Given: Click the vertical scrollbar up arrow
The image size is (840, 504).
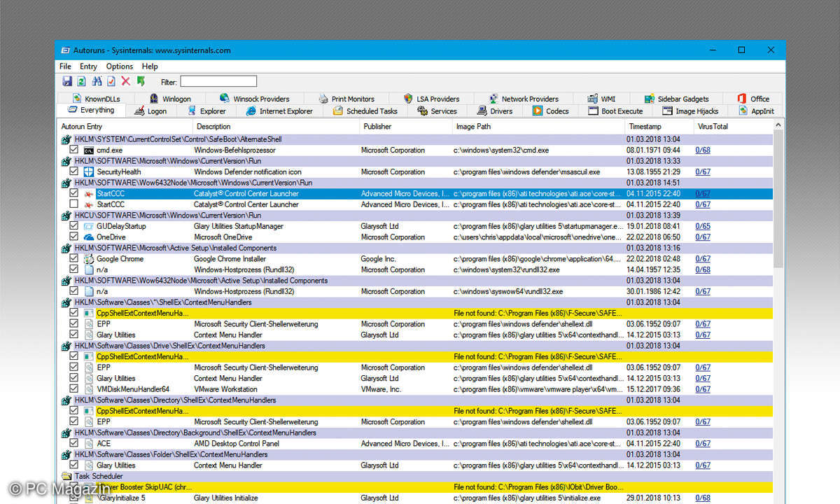Looking at the screenshot, I should [x=778, y=125].
